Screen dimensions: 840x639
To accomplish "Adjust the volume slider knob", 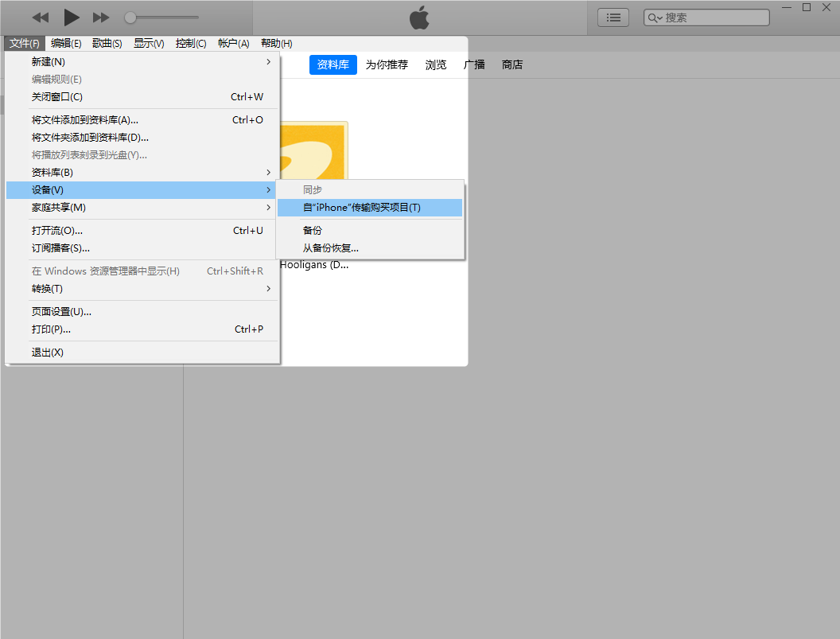I will (130, 18).
